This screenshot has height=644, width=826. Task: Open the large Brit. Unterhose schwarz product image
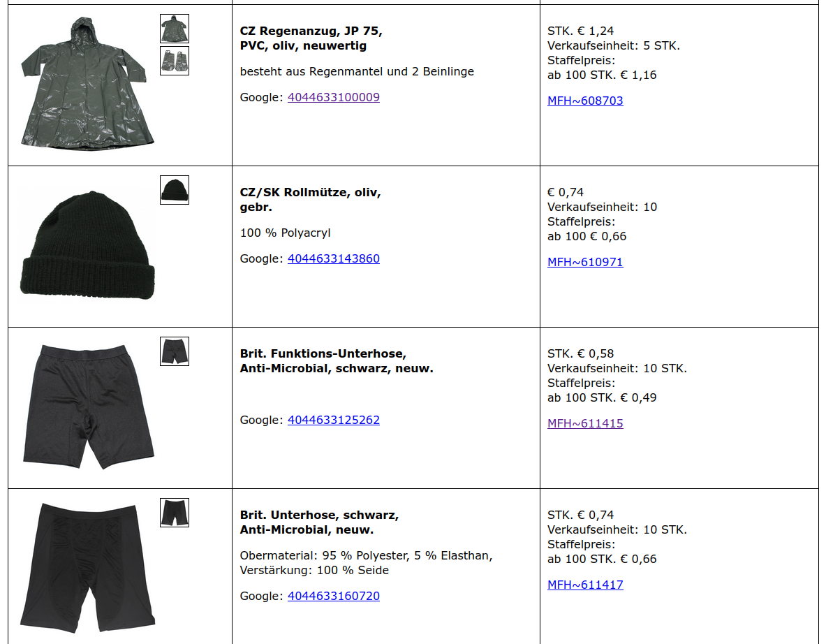click(x=87, y=566)
